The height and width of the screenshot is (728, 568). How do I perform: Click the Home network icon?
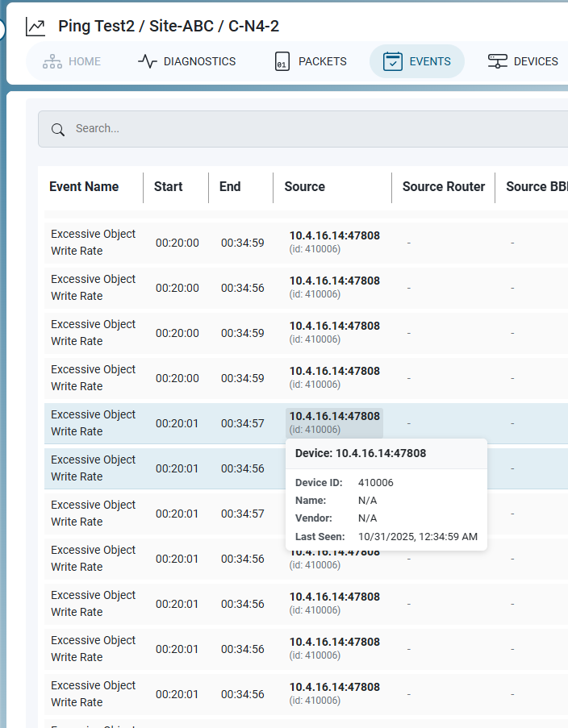pyautogui.click(x=52, y=61)
